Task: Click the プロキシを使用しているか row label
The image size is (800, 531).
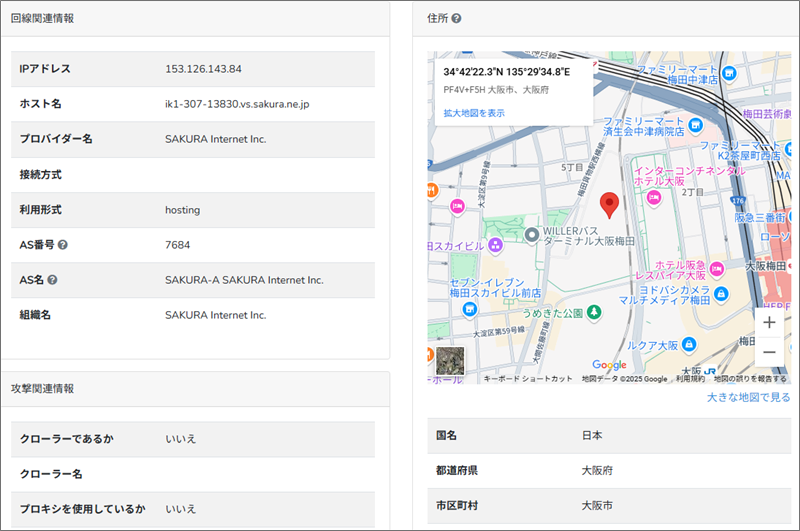Action: pyautogui.click(x=83, y=509)
